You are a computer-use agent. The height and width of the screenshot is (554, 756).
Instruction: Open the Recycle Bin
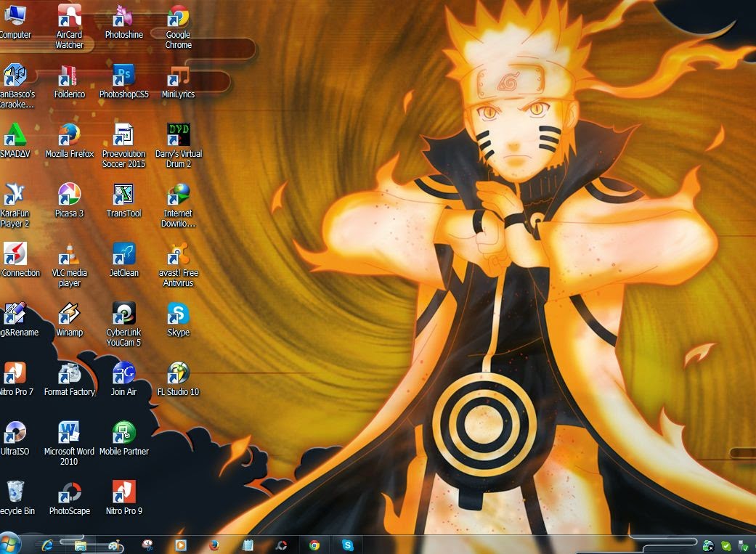[16, 497]
